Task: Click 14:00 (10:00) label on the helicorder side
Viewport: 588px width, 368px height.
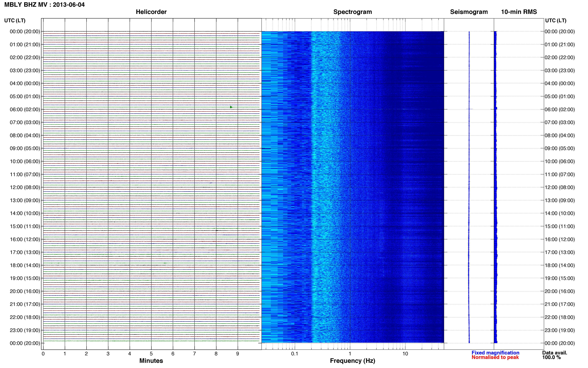Action: pyautogui.click(x=25, y=213)
